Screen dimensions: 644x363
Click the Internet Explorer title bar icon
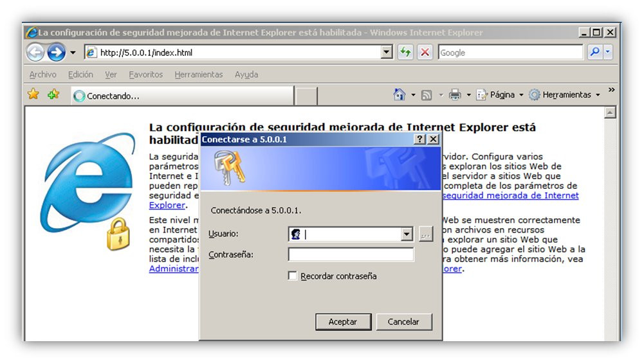pyautogui.click(x=32, y=32)
